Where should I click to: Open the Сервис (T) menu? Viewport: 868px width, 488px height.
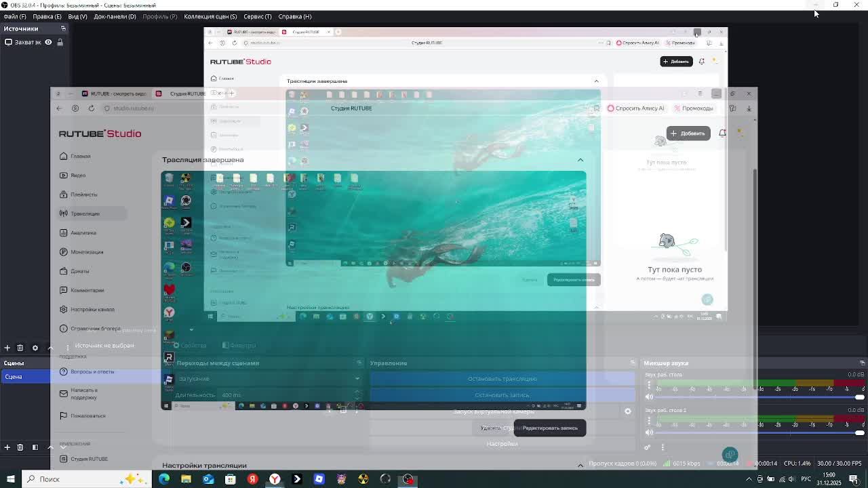click(x=258, y=16)
